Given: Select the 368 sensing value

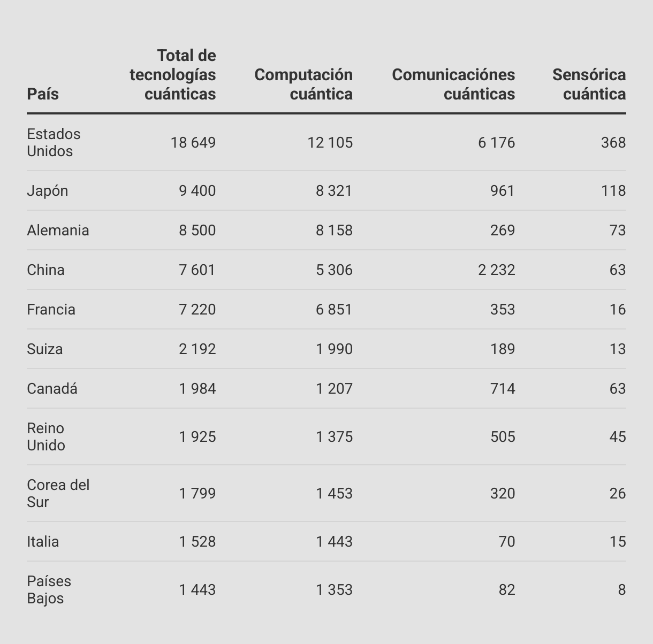Looking at the screenshot, I should pos(613,142).
